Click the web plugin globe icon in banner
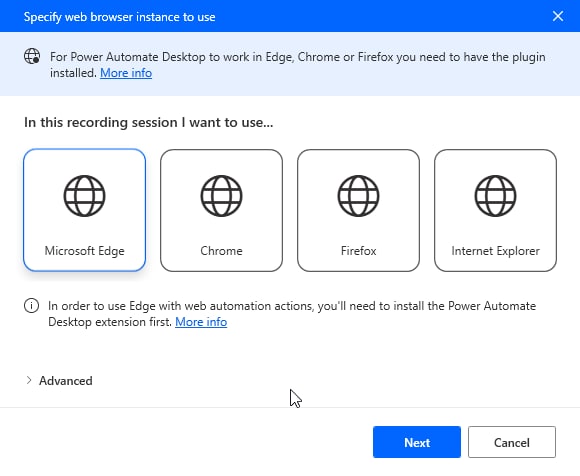 [32, 56]
